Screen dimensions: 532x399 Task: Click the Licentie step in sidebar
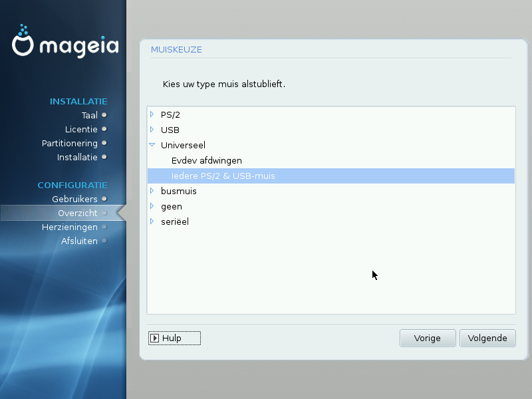[81, 129]
